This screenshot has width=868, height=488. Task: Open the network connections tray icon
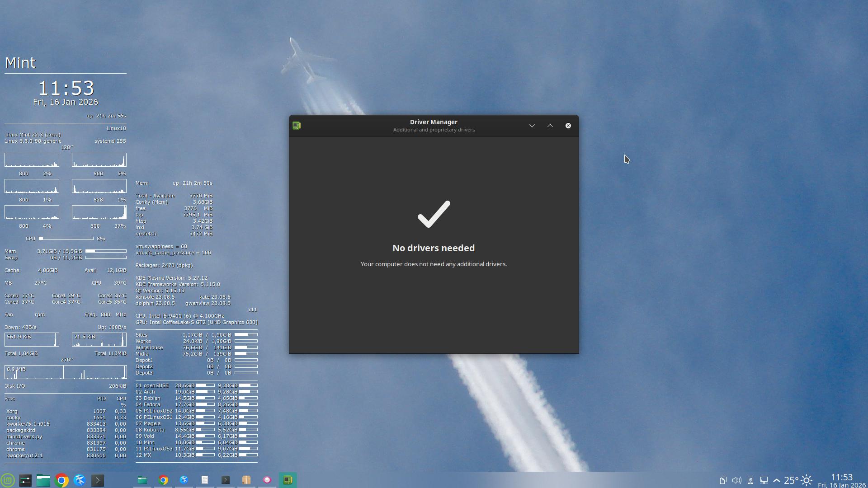(764, 480)
